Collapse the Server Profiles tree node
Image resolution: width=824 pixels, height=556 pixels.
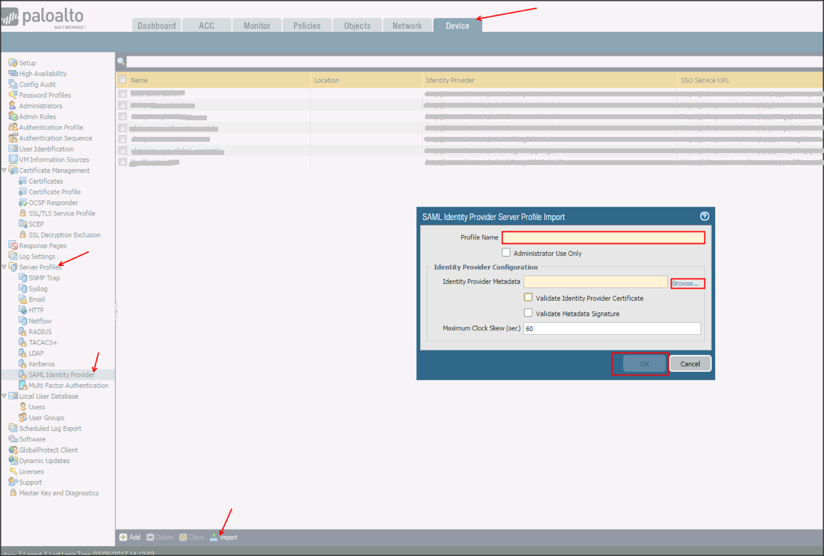(4, 267)
